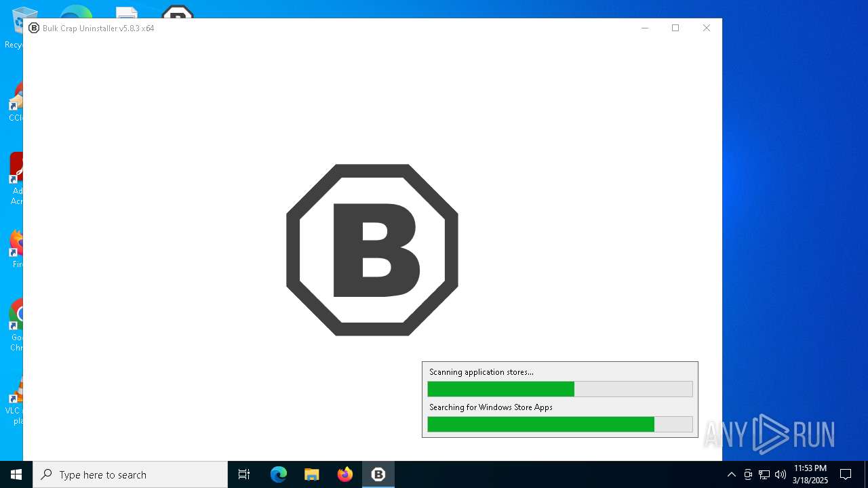Click the large Bulk Crap Uninstaller splash logo
The width and height of the screenshot is (868, 488).
point(372,249)
